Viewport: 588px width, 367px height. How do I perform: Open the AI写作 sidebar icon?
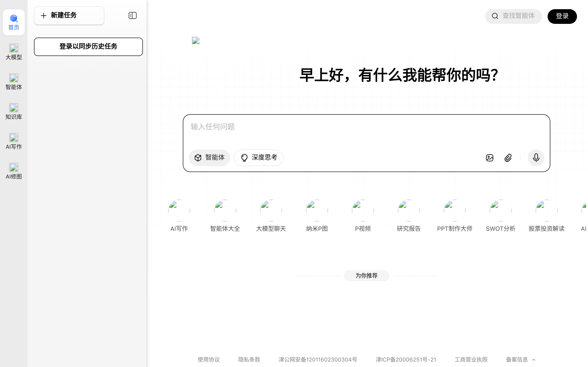point(14,141)
